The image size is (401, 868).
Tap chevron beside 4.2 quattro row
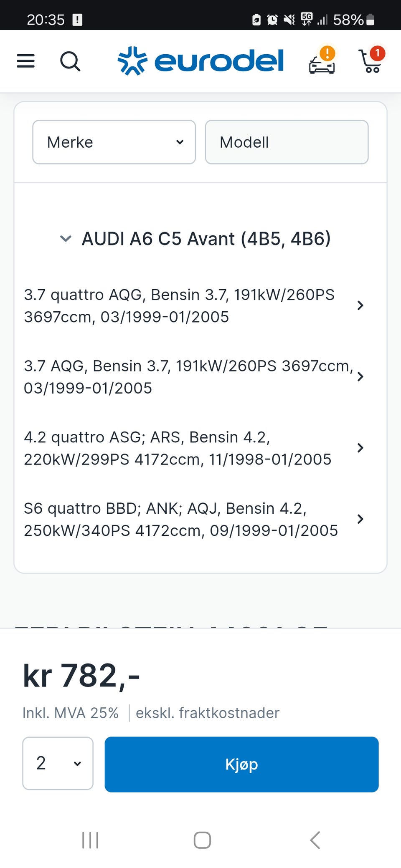coord(360,448)
